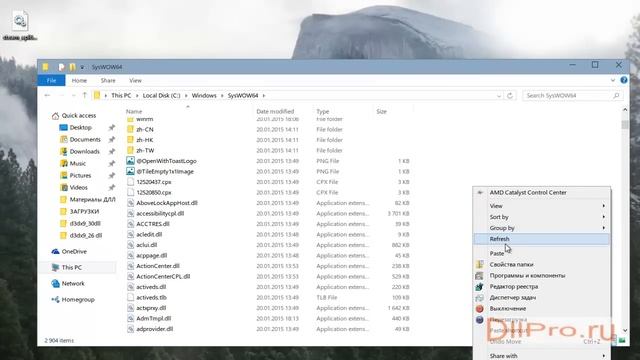The width and height of the screenshot is (640, 360).
Task: Expand the chevron after Windows breadcrumb
Action: tap(222, 96)
